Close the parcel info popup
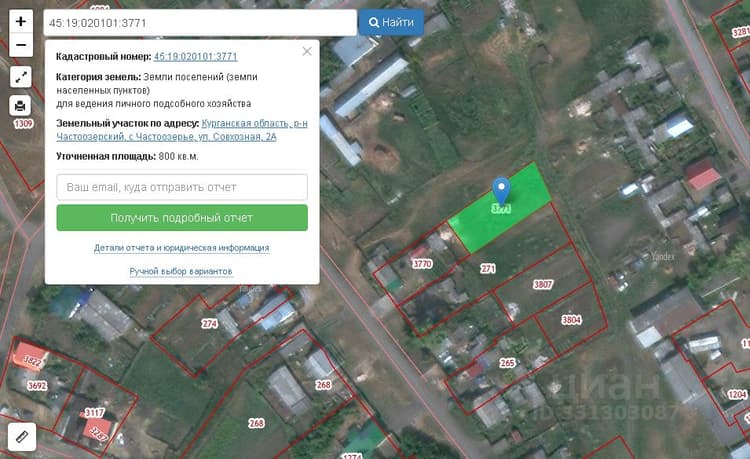 click(307, 51)
